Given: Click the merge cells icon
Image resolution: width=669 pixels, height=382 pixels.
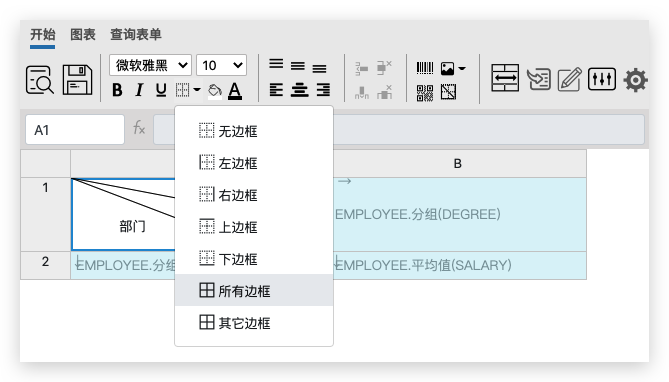Looking at the screenshot, I should [505, 78].
